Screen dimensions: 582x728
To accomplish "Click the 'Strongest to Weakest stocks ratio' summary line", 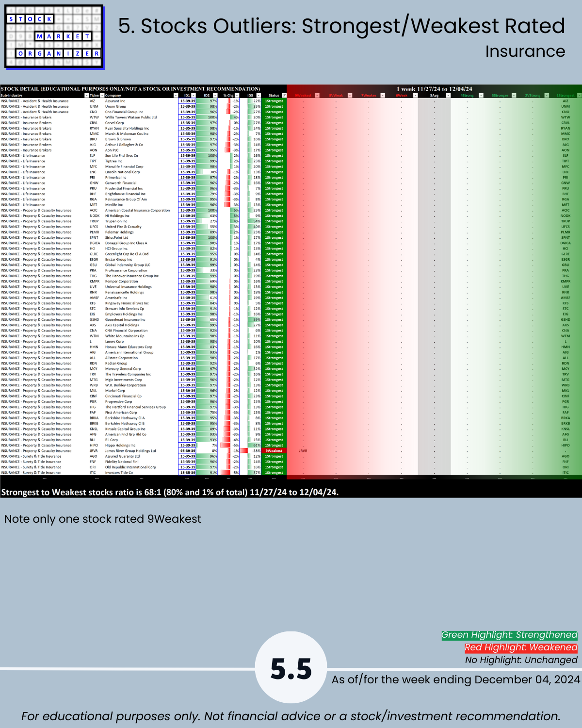I will click(170, 492).
